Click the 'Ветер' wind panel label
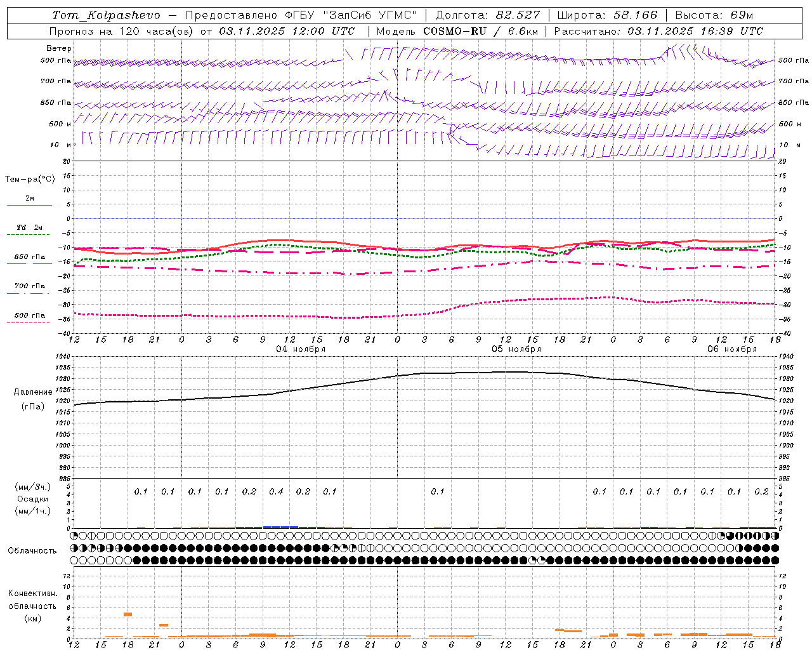Screen dimensions: 812x650 59,48
